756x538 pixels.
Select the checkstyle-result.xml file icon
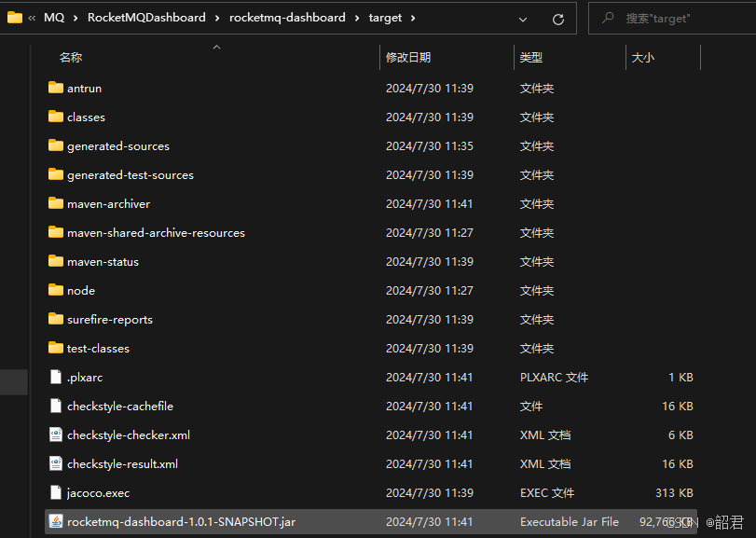tap(56, 463)
